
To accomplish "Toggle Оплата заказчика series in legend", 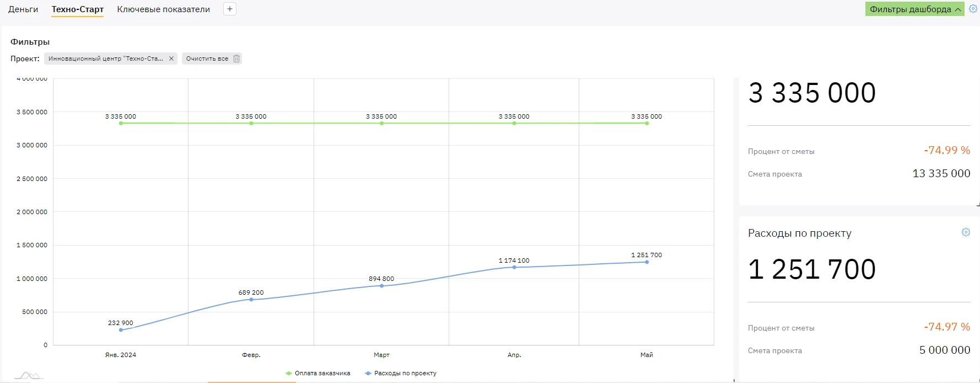I will [318, 374].
